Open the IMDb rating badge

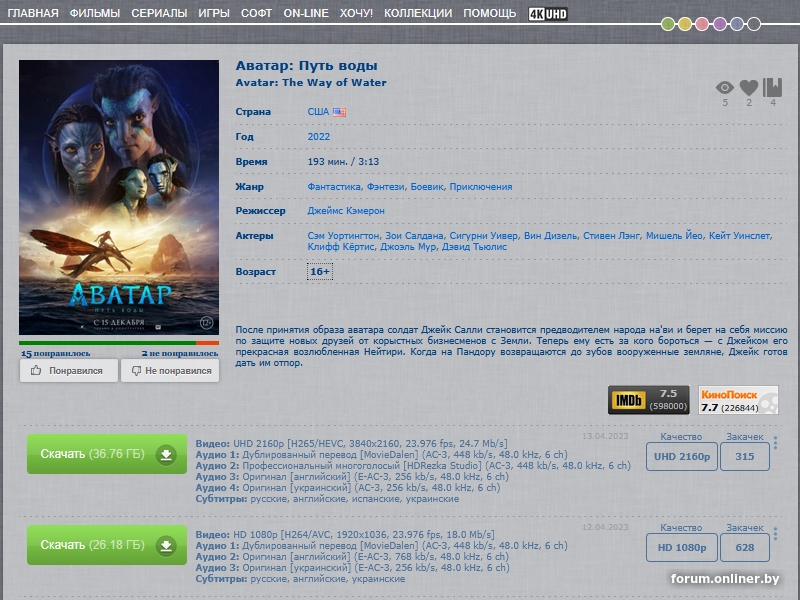tap(649, 400)
